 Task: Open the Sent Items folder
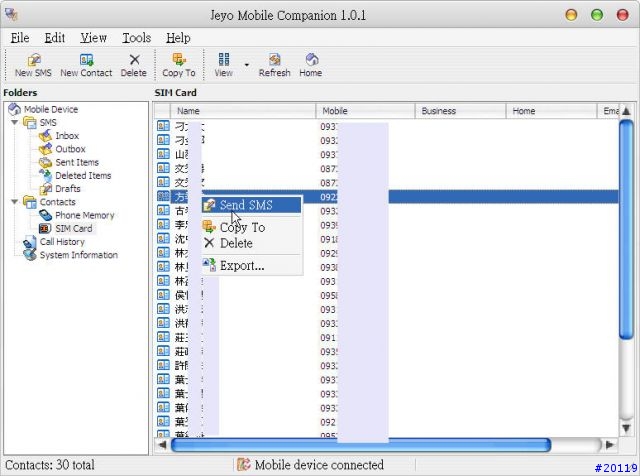pos(77,162)
